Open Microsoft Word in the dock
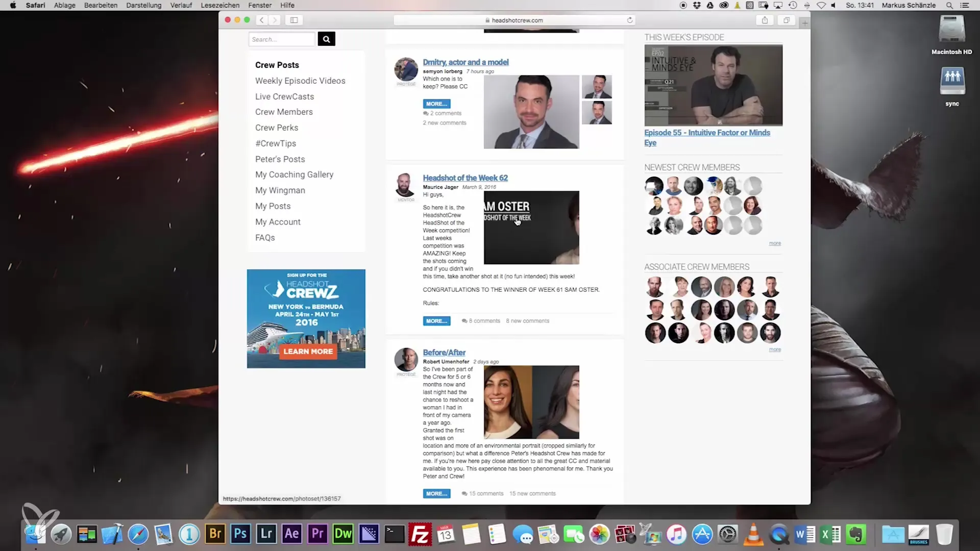The image size is (980, 551). pos(805,534)
